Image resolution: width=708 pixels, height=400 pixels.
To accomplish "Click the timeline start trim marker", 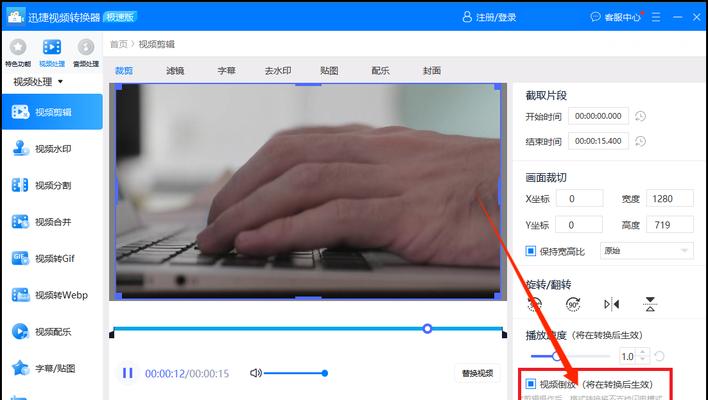I will coord(112,335).
